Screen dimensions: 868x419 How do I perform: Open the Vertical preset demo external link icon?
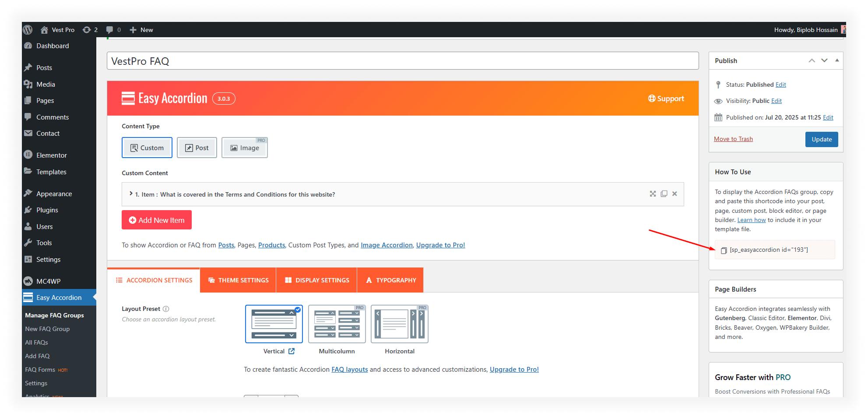[292, 351]
